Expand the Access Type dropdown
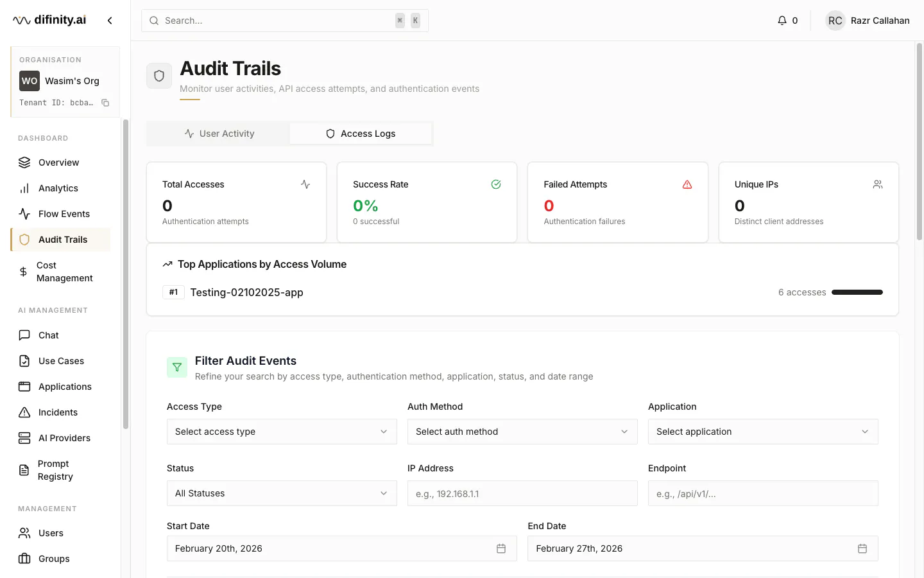 [282, 432]
